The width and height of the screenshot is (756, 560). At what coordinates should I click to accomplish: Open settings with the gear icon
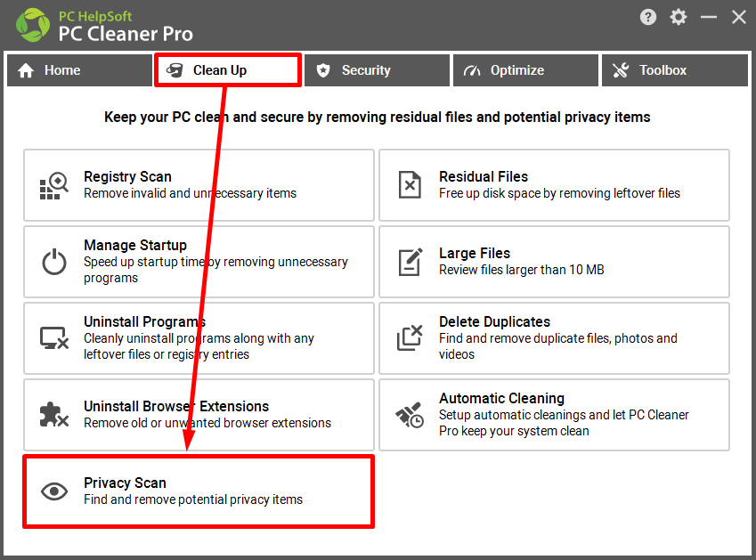click(679, 17)
